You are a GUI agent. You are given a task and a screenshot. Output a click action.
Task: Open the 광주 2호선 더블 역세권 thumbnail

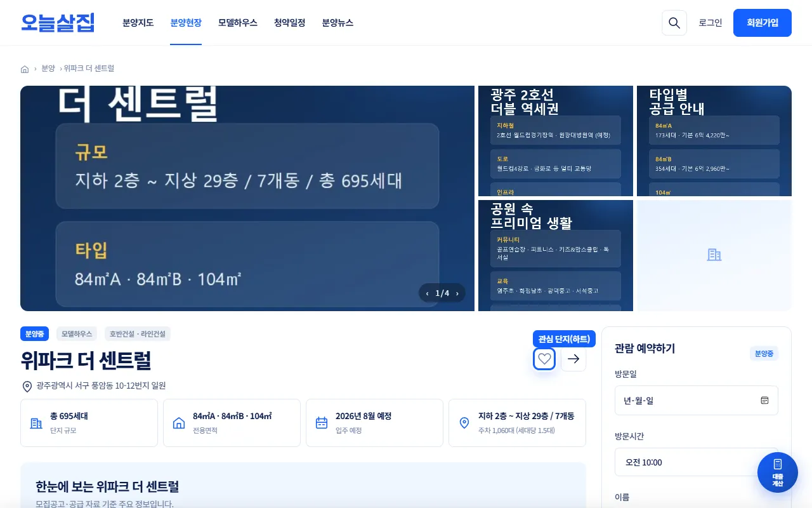[556, 141]
